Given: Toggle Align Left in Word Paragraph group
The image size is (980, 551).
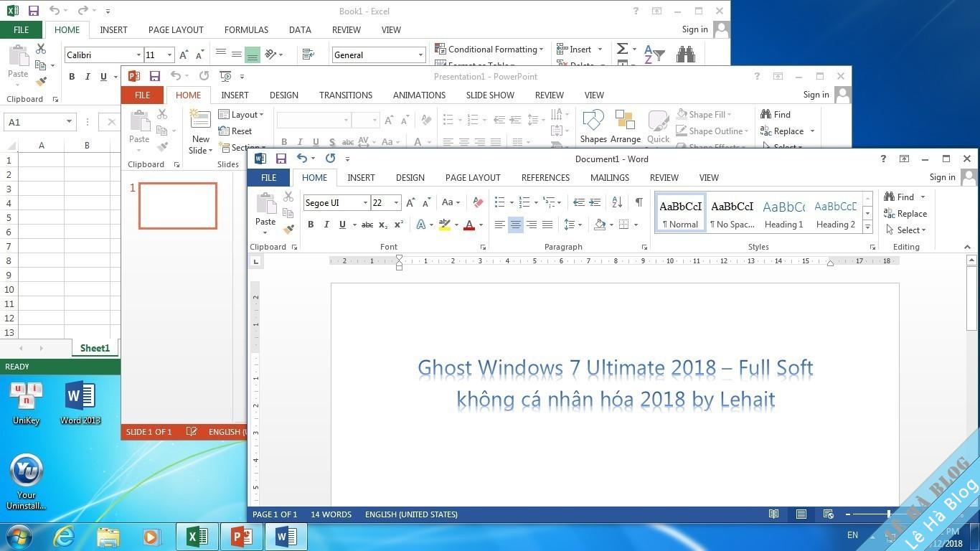Looking at the screenshot, I should [x=499, y=225].
